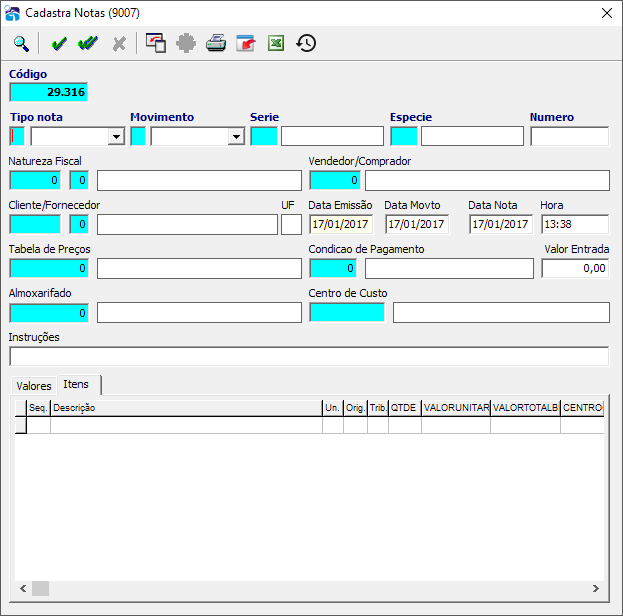The image size is (623, 616).
Task: Click the first Natureza Fiscal cyan field
Action: coord(35,180)
